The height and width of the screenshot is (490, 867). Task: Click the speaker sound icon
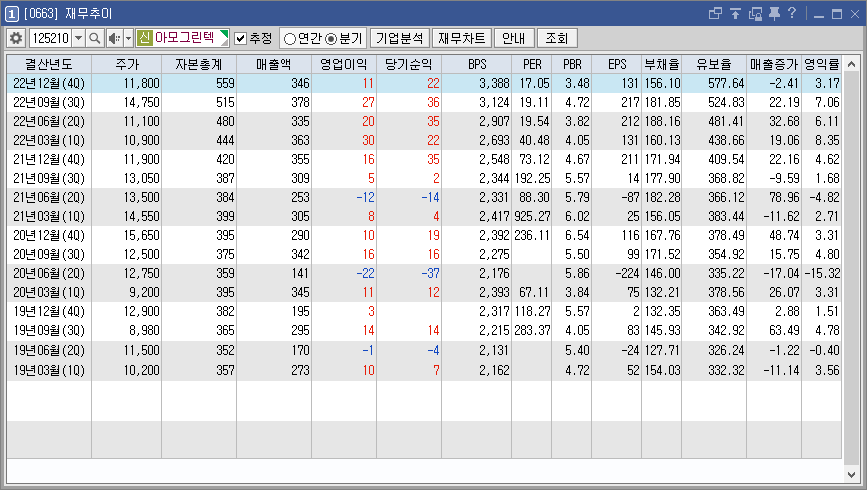click(114, 38)
